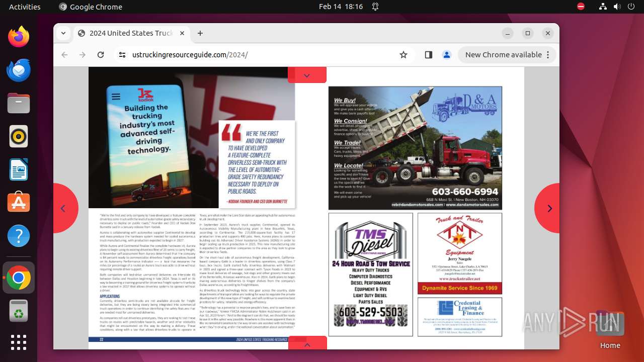Open Ubuntu Software store icon
This screenshot has width=644, height=362.
[19, 203]
